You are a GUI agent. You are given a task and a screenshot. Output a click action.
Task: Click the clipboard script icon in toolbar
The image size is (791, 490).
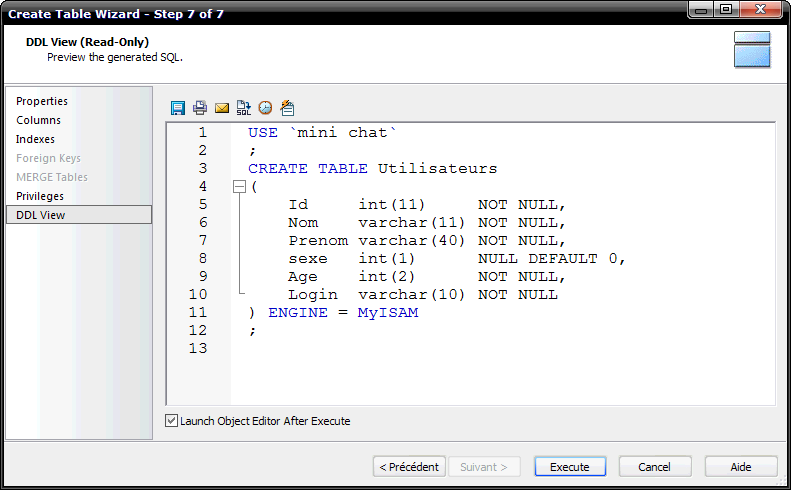[x=287, y=108]
